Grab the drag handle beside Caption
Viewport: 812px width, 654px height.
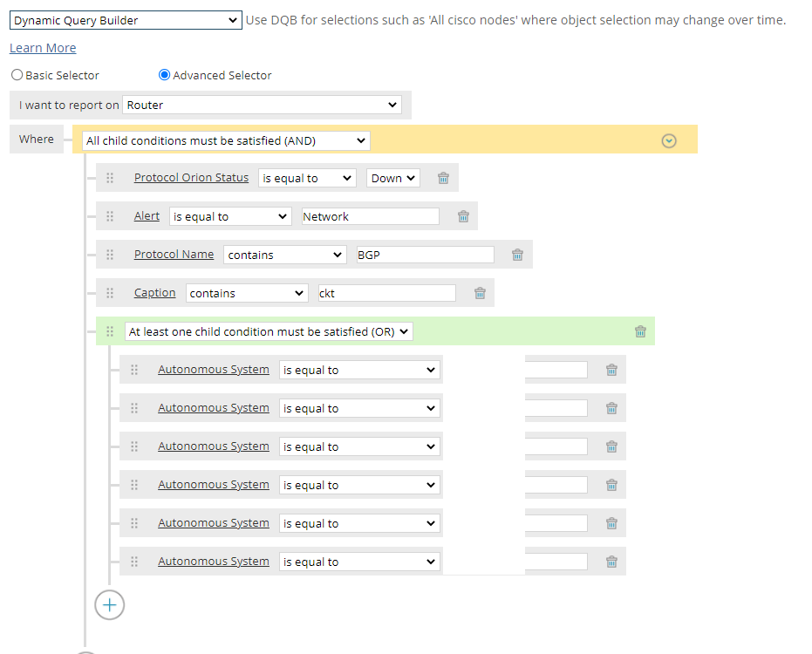point(110,293)
